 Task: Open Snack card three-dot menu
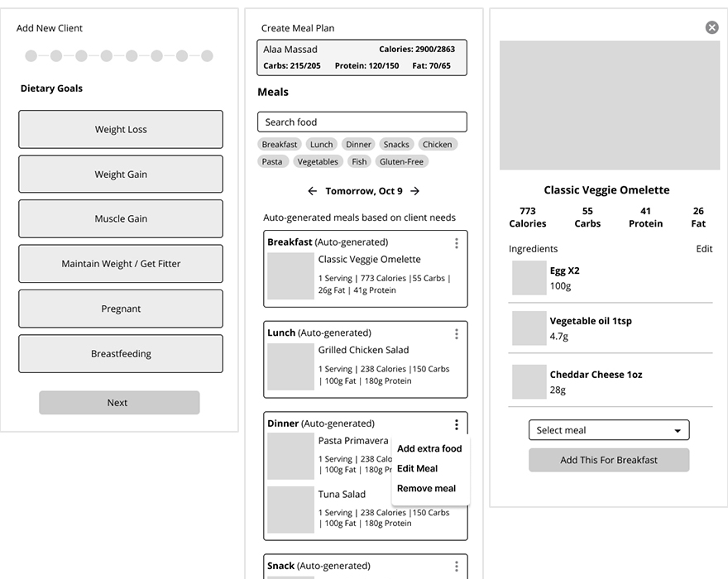point(457,566)
